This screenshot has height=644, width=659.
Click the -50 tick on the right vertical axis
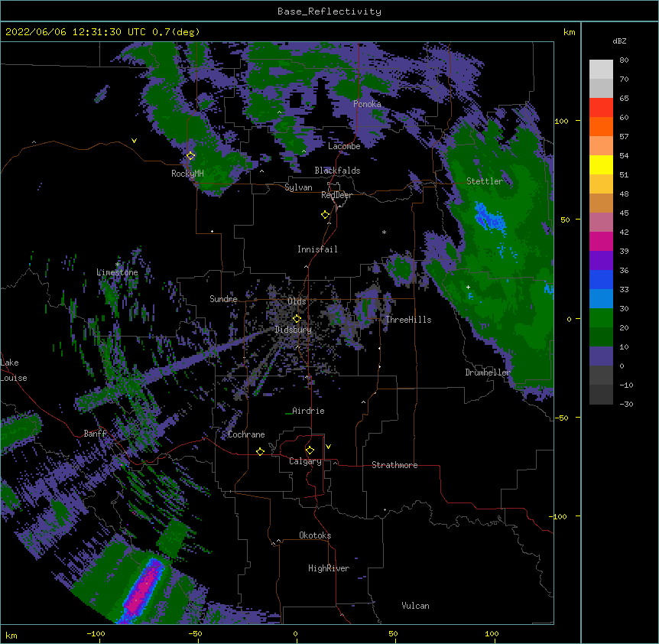561,418
